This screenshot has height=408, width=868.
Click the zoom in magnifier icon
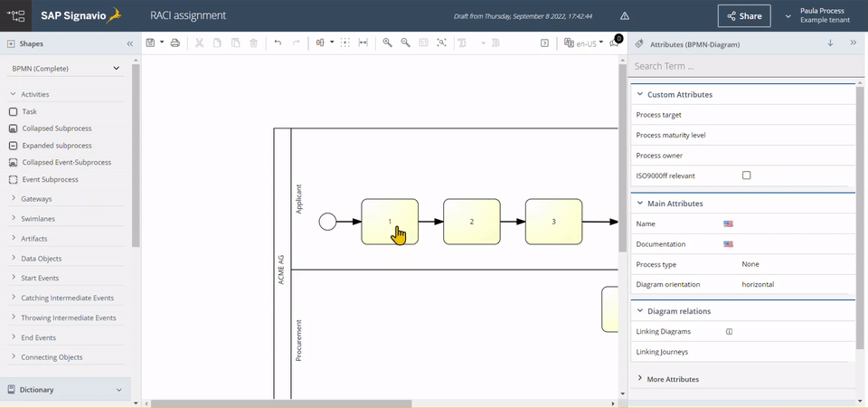(x=387, y=43)
